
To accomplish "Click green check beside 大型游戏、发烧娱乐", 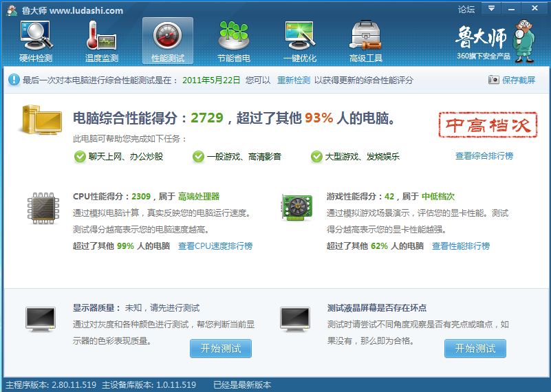I will (316, 157).
